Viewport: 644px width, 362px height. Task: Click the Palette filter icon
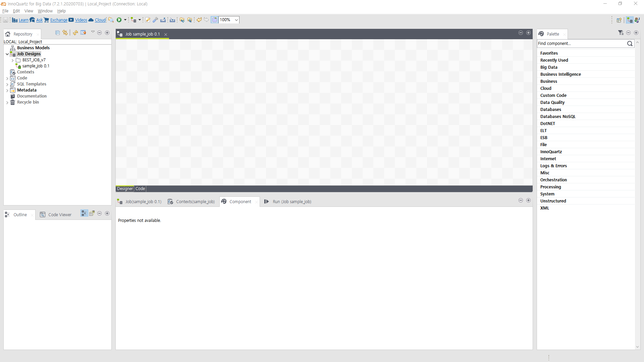coord(621,33)
